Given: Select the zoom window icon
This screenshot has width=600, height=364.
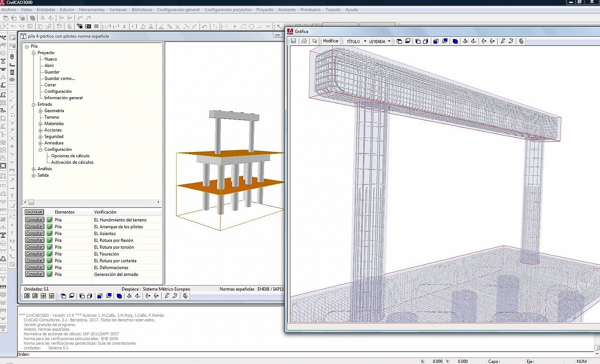Looking at the screenshot, I should (30, 26).
